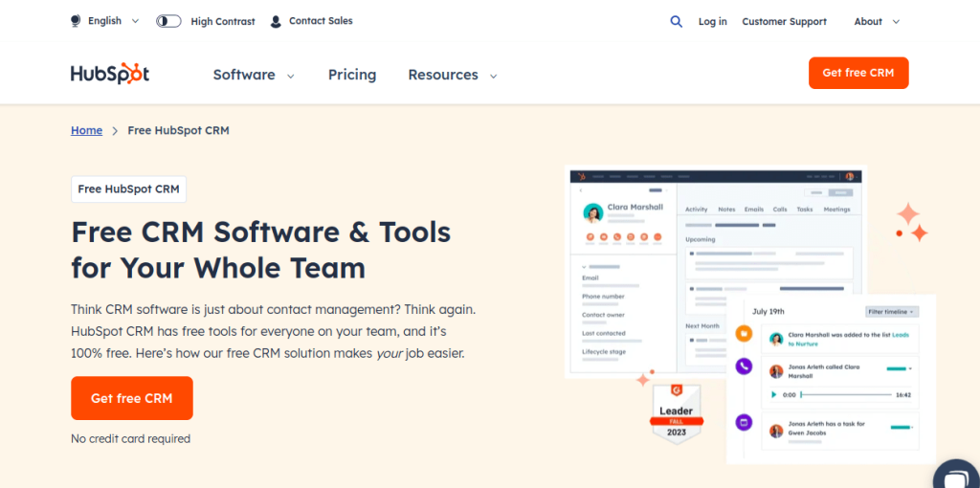Select Calls tab in CRM preview

(x=780, y=210)
